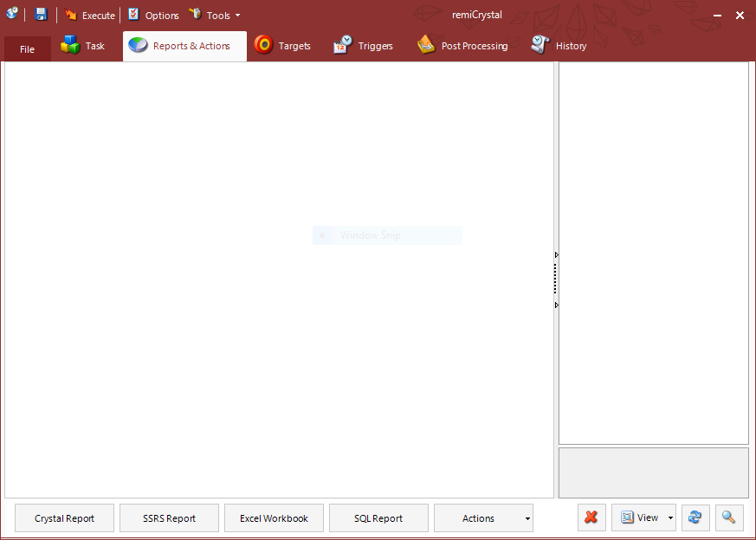Image resolution: width=756 pixels, height=540 pixels.
Task: Click the Triggers calendar clock icon
Action: [x=343, y=45]
